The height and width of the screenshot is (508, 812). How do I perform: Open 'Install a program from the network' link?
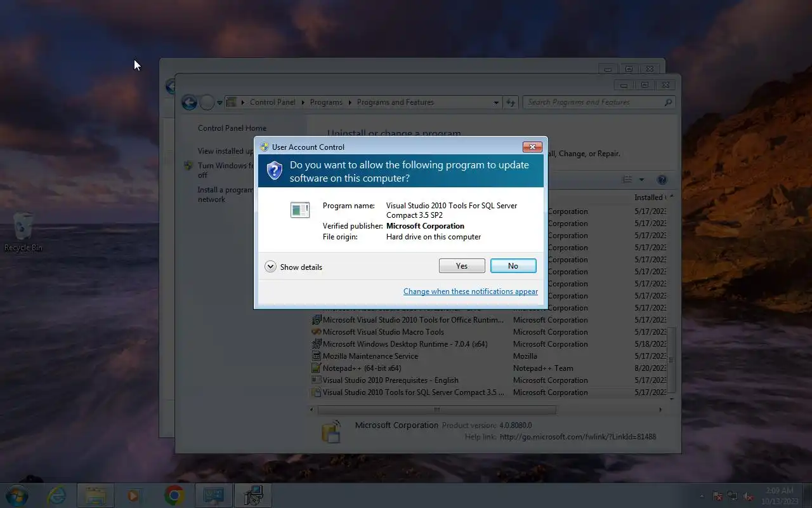pos(225,194)
